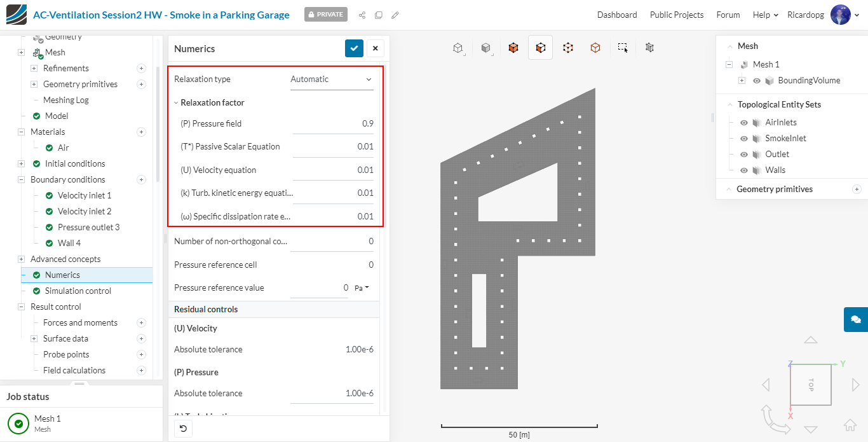The image size is (868, 442).
Task: Confirm Numerics settings with the checkmark
Action: tap(354, 48)
